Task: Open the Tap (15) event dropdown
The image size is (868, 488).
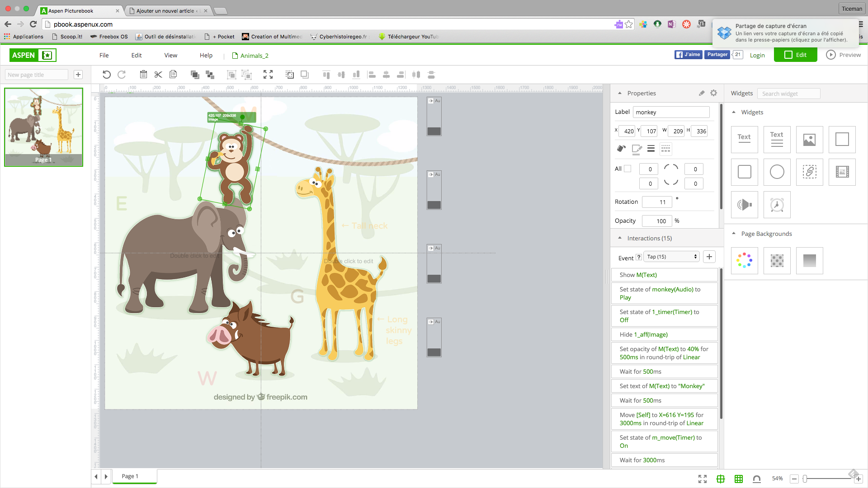Action: [x=671, y=257]
